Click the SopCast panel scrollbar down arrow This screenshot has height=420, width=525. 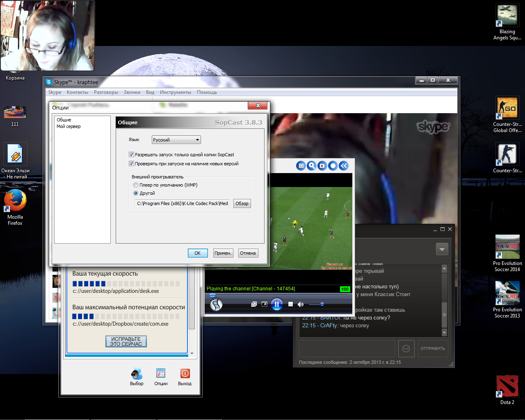click(192, 353)
